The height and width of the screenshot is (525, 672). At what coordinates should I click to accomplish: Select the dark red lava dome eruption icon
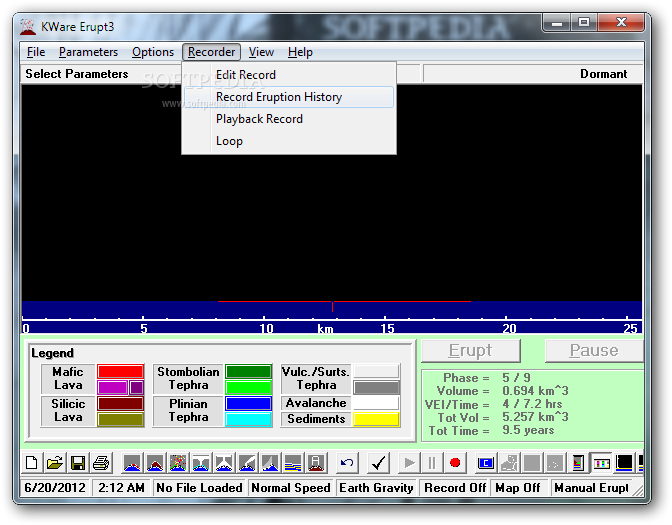[x=155, y=463]
